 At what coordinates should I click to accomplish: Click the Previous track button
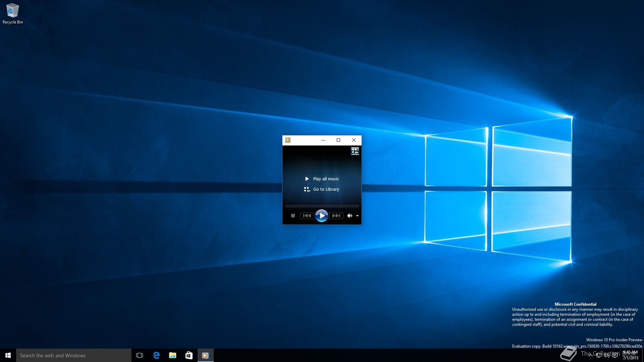pyautogui.click(x=307, y=216)
